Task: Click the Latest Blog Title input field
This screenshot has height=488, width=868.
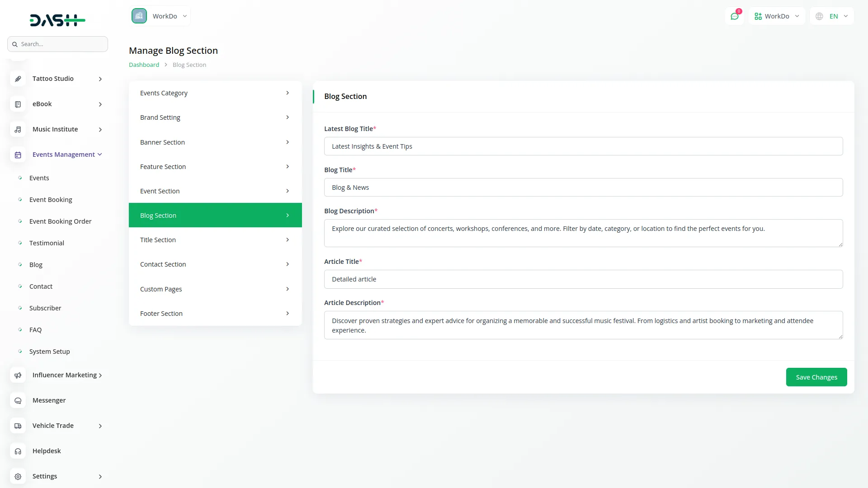Action: pos(583,146)
